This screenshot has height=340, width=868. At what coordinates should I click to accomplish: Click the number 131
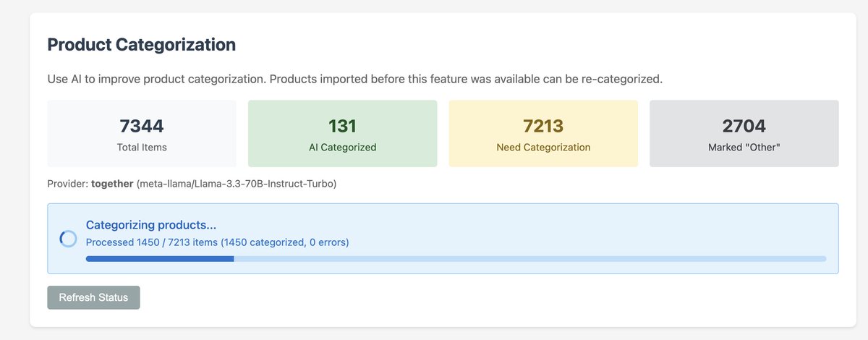[342, 126]
